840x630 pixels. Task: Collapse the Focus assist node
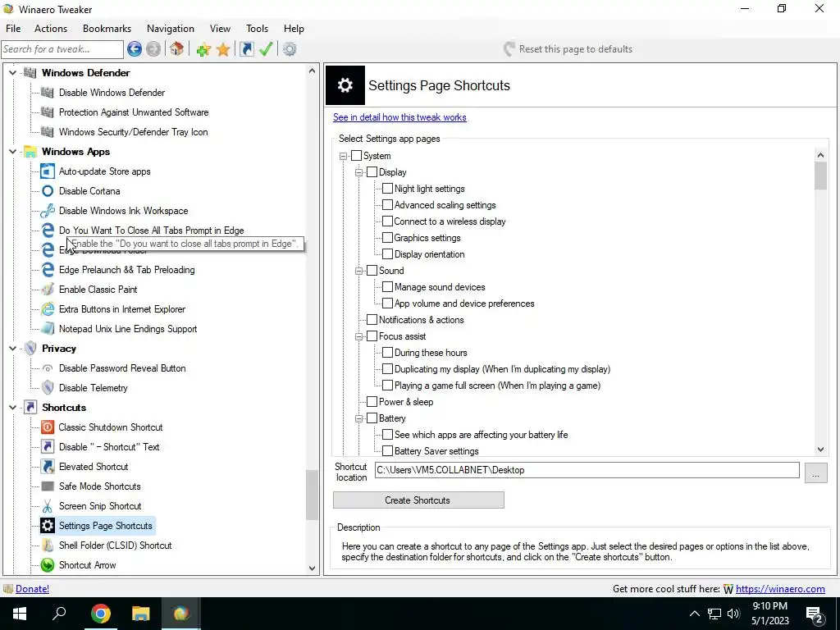[359, 336]
